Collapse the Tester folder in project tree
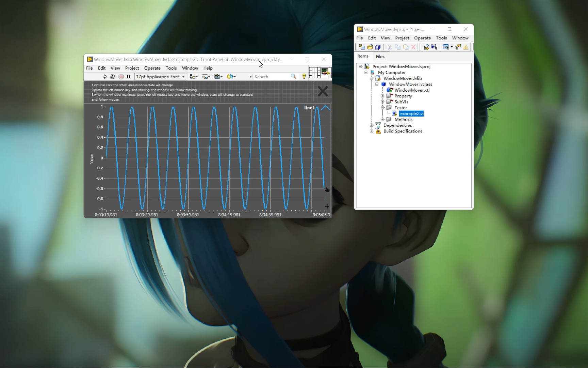The image size is (588, 368). 382,108
